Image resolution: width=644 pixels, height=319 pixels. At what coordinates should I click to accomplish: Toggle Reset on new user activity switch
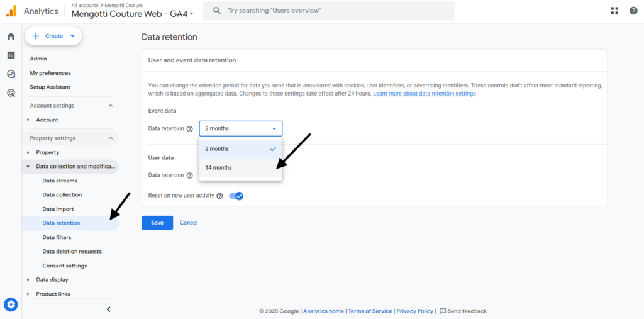pyautogui.click(x=236, y=196)
